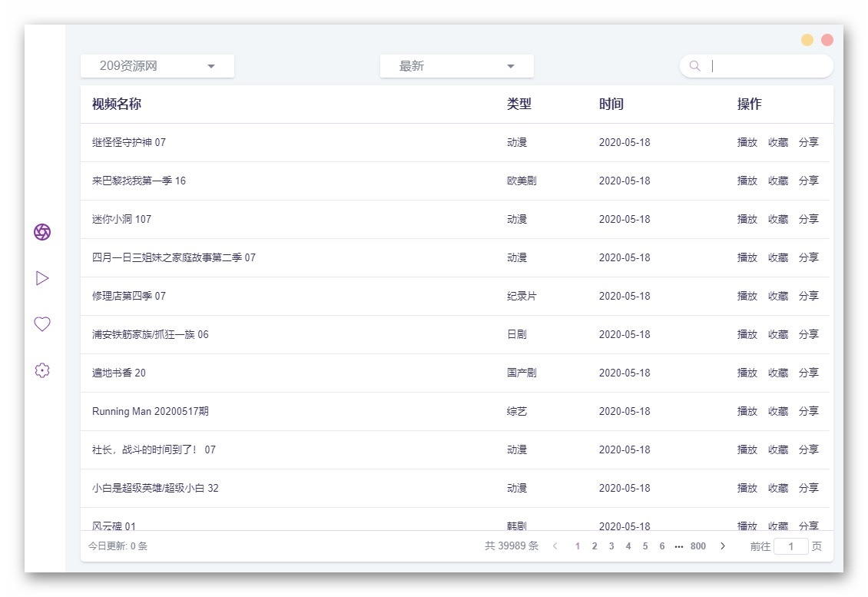Click 分享 for 四月一日三姐妹之家庭故事第二季 07

[808, 257]
